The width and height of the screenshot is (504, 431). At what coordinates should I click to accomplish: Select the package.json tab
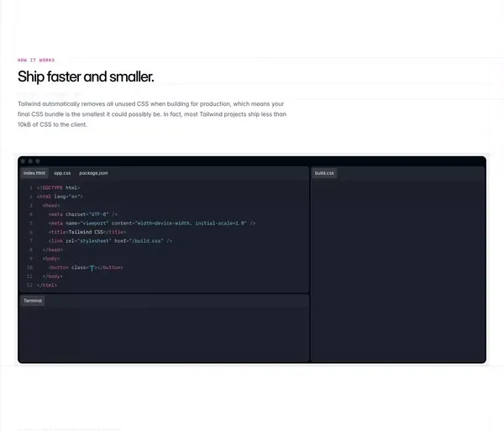pyautogui.click(x=93, y=173)
